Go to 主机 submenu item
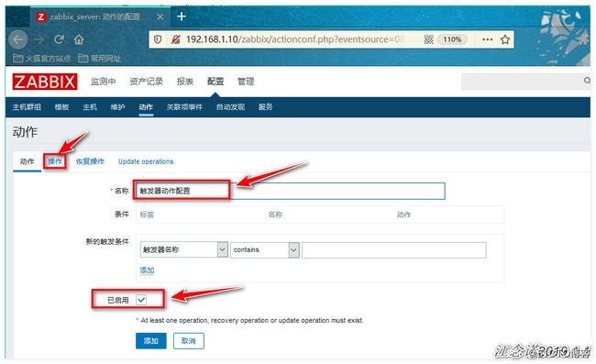 tap(90, 107)
